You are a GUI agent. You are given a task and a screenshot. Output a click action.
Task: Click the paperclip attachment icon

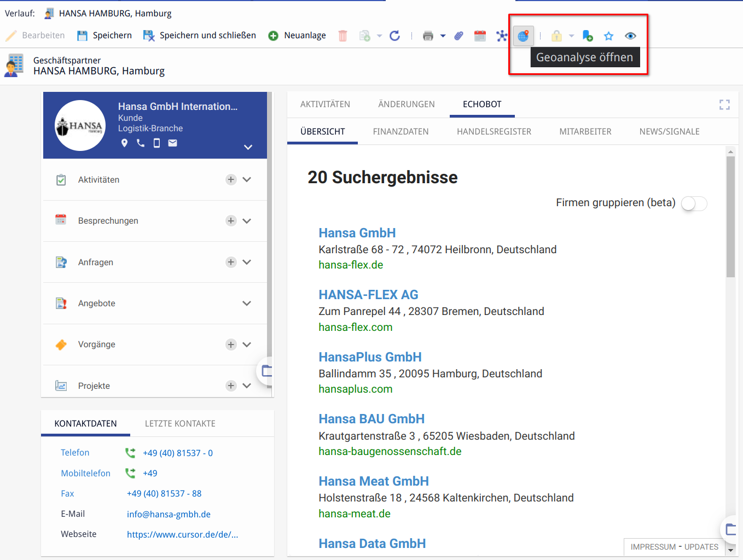(x=458, y=36)
